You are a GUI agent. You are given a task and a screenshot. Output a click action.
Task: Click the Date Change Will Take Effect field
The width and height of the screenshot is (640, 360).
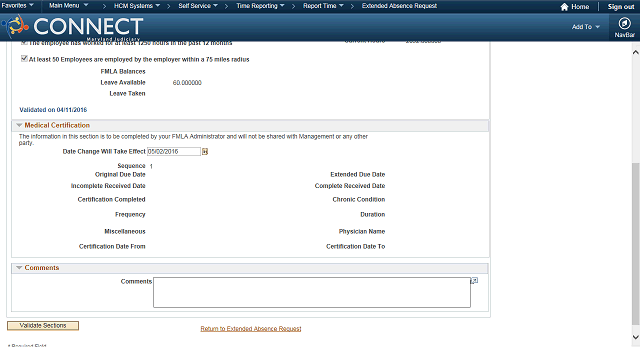[x=174, y=151]
